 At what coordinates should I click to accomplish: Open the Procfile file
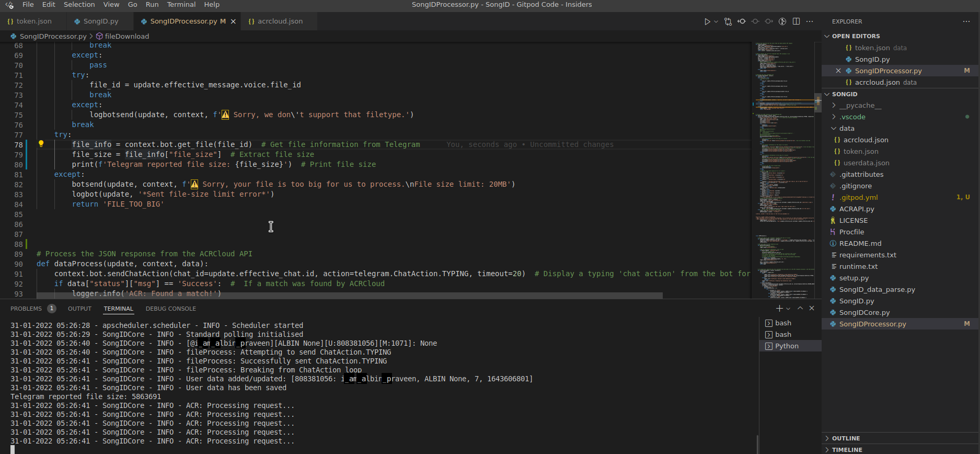(851, 232)
